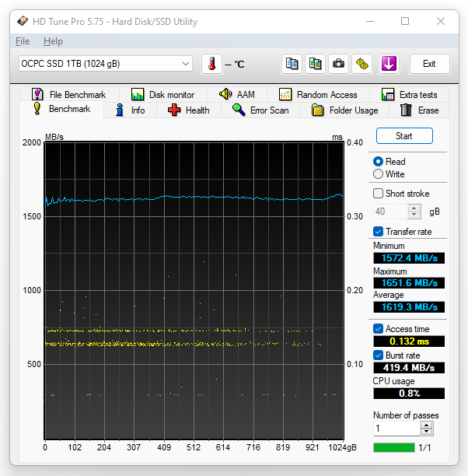Click the Start benchmark button
The width and height of the screenshot is (468, 476).
404,135
